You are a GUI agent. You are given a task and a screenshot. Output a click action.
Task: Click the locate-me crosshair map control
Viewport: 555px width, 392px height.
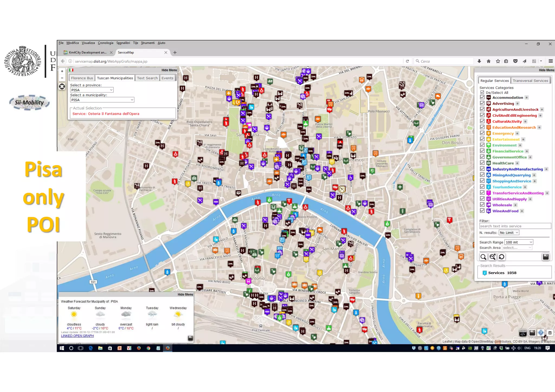[62, 86]
